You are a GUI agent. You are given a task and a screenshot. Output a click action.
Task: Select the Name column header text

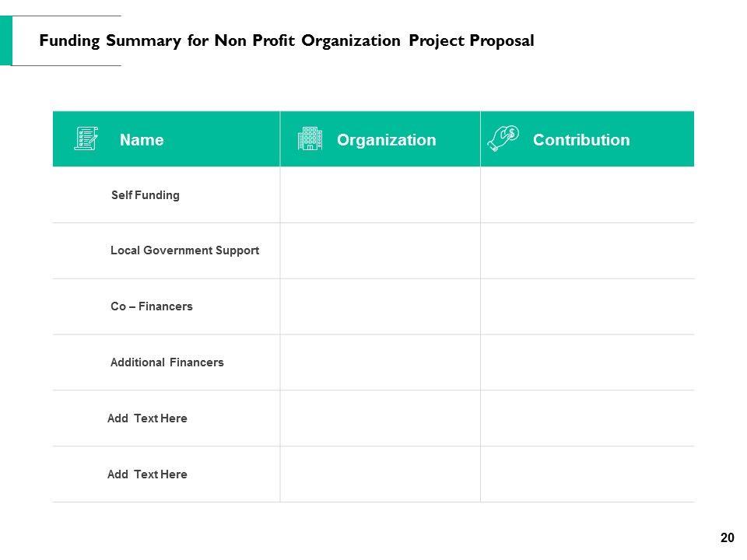point(142,140)
